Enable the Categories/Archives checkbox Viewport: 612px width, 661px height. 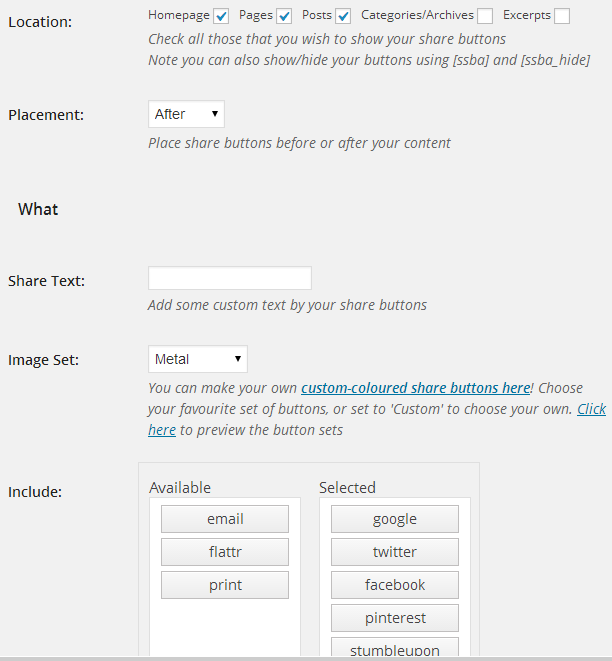pyautogui.click(x=485, y=16)
